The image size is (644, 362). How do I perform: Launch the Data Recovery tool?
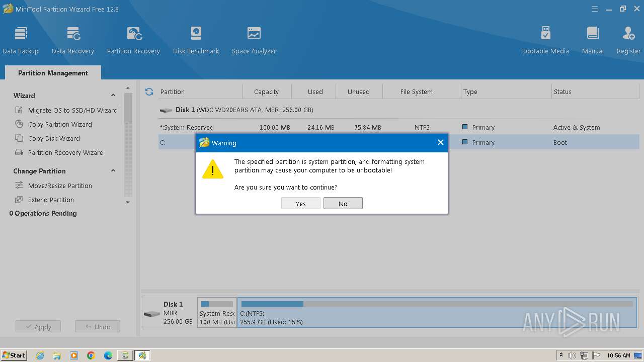[x=73, y=40]
